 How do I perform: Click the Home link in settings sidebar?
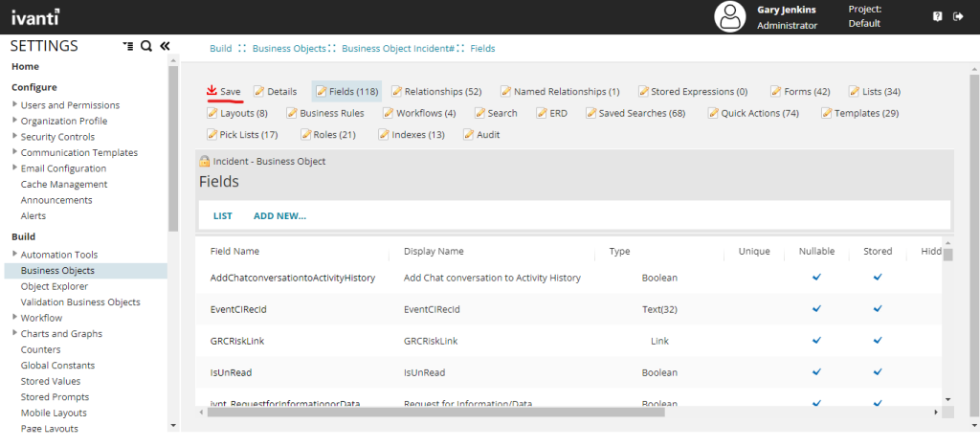click(x=25, y=66)
